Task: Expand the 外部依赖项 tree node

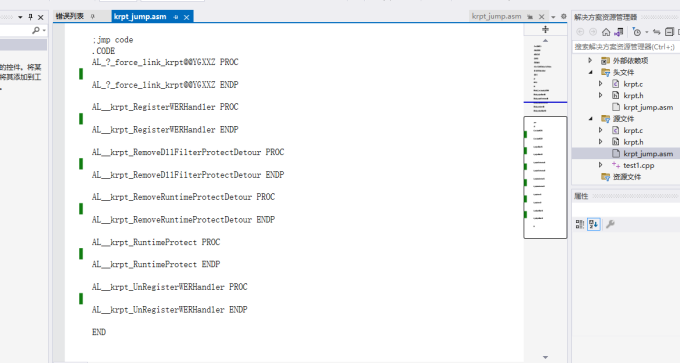Action: tap(590, 60)
